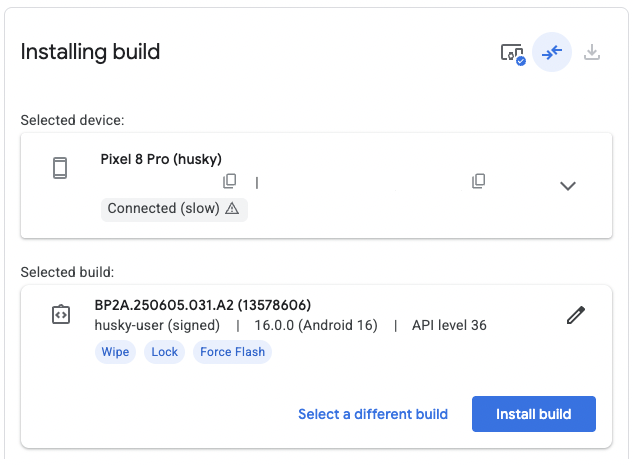Click the build code icon beside BP2A build
Viewport: 633px width, 465px height.
tap(61, 314)
